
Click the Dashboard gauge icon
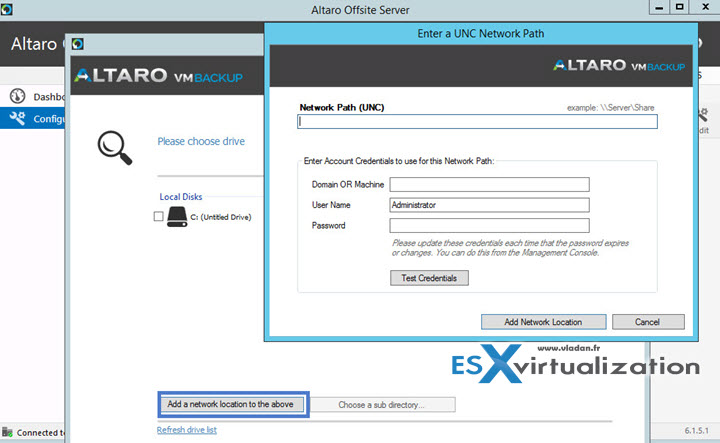(17, 96)
